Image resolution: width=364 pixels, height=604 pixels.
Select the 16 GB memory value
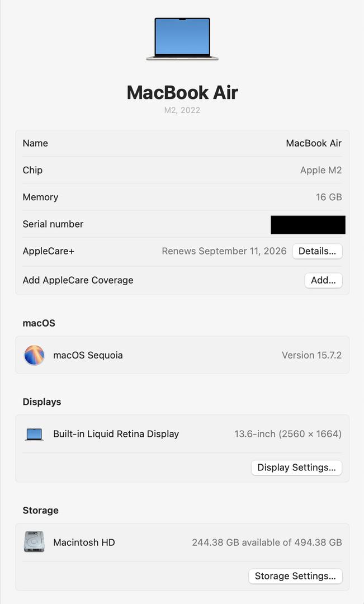pos(329,197)
